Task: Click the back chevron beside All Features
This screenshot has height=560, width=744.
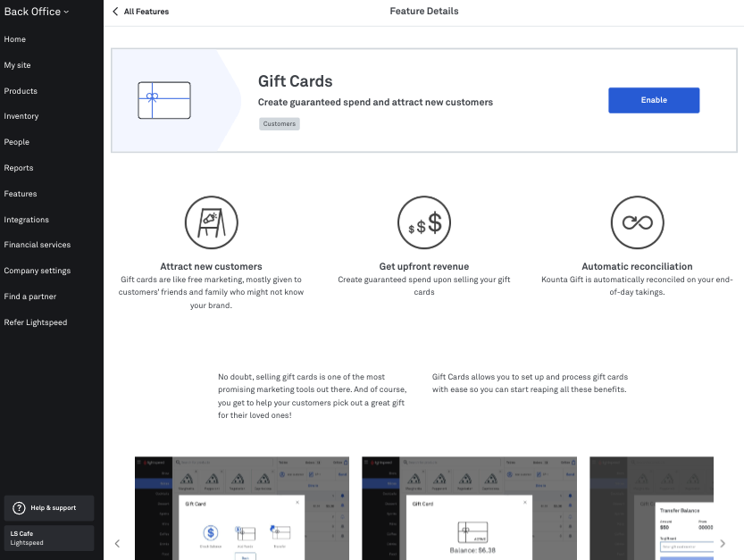Action: [115, 12]
